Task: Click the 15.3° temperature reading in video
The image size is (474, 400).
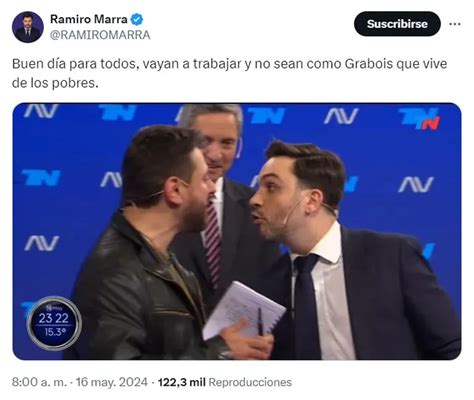Action: click(x=55, y=332)
